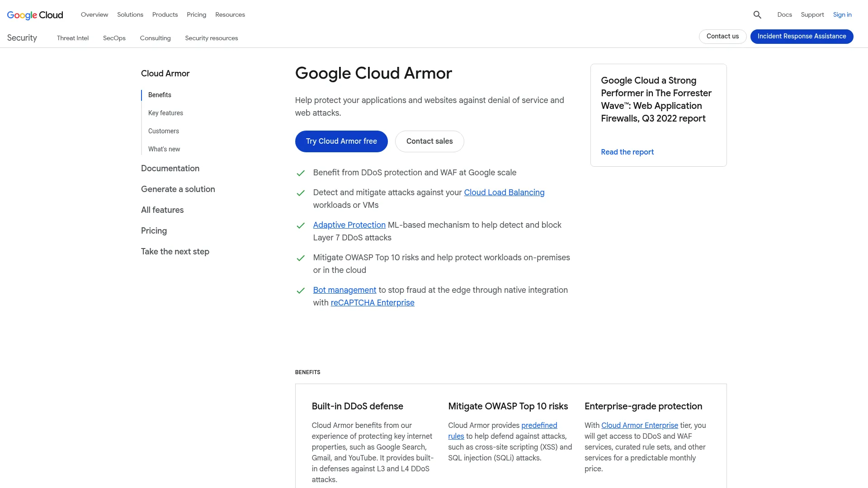This screenshot has width=868, height=488.
Task: Open the Forrester Wave report card title
Action: click(656, 99)
